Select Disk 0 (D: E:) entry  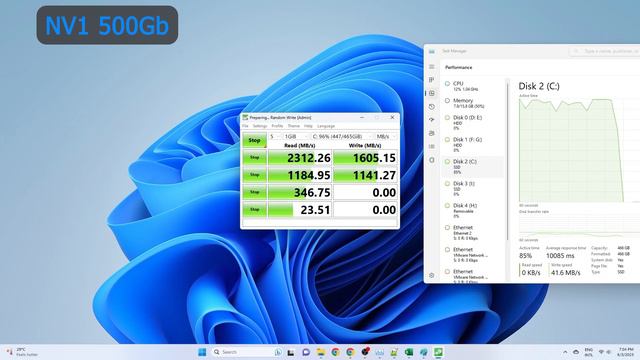(x=473, y=122)
